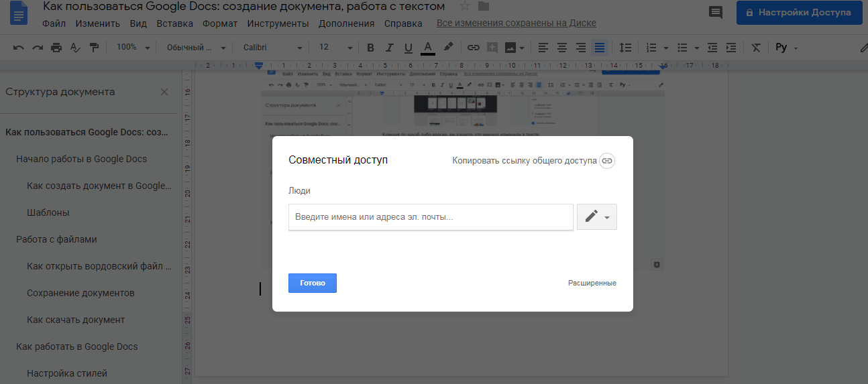Open the edit permission pencil dropdown
The width and height of the screenshot is (868, 384).
pos(596,217)
